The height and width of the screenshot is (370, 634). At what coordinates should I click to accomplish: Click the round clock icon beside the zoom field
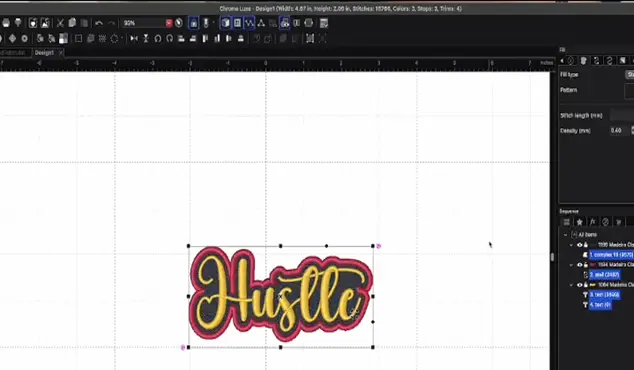coord(179,23)
